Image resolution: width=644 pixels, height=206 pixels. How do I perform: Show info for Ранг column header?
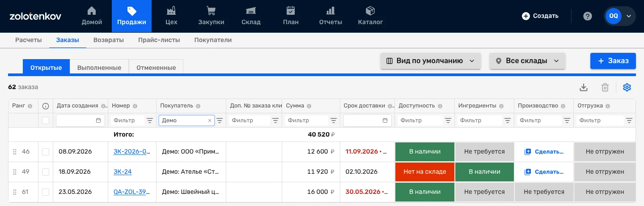click(x=30, y=106)
